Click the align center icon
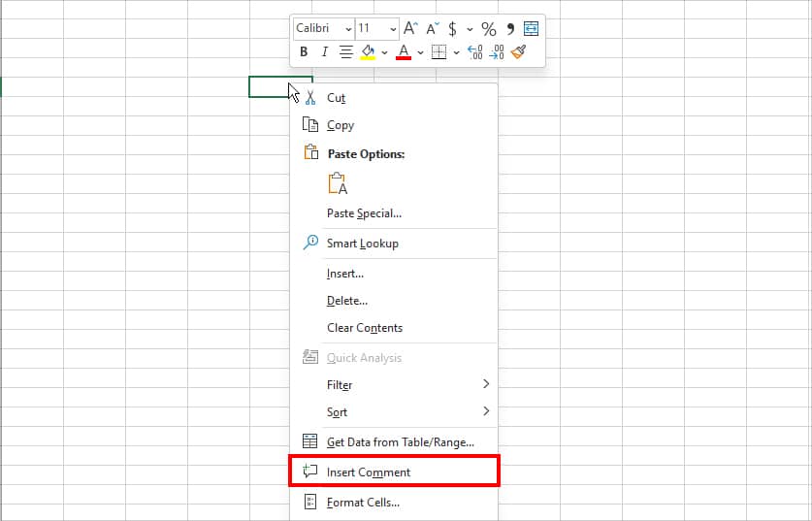The width and height of the screenshot is (812, 521). [346, 51]
